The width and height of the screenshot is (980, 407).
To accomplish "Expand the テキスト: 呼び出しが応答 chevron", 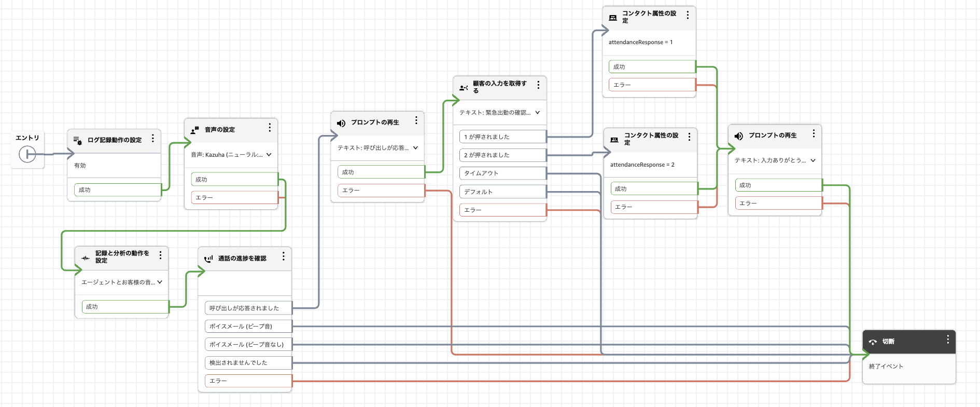I will [416, 148].
